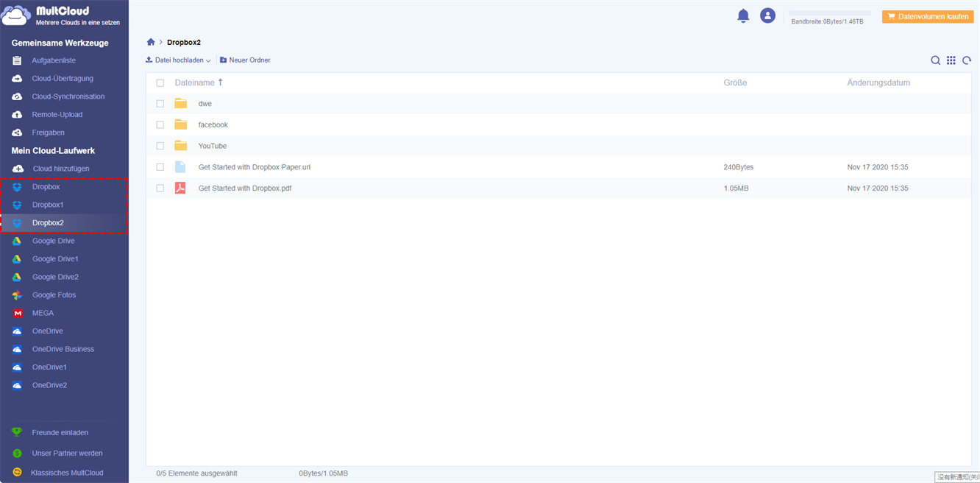
Task: Follow the Freunde einladen link
Action: (x=60, y=433)
